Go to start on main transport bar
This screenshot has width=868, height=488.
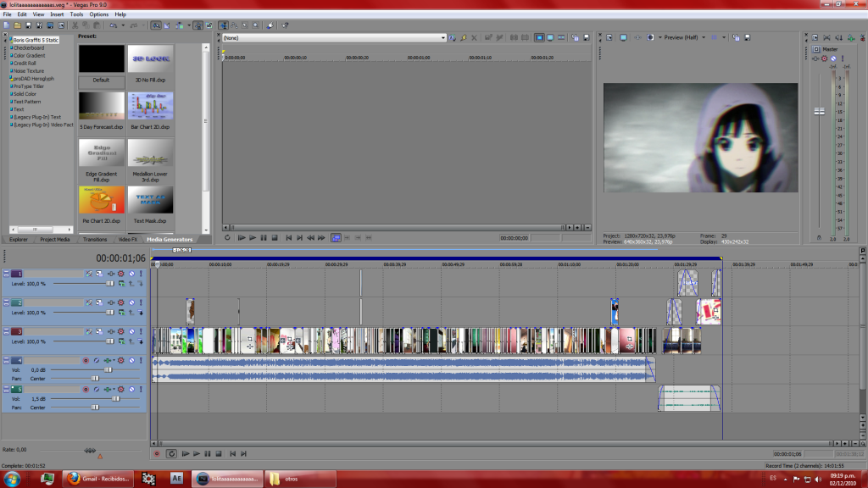click(232, 454)
